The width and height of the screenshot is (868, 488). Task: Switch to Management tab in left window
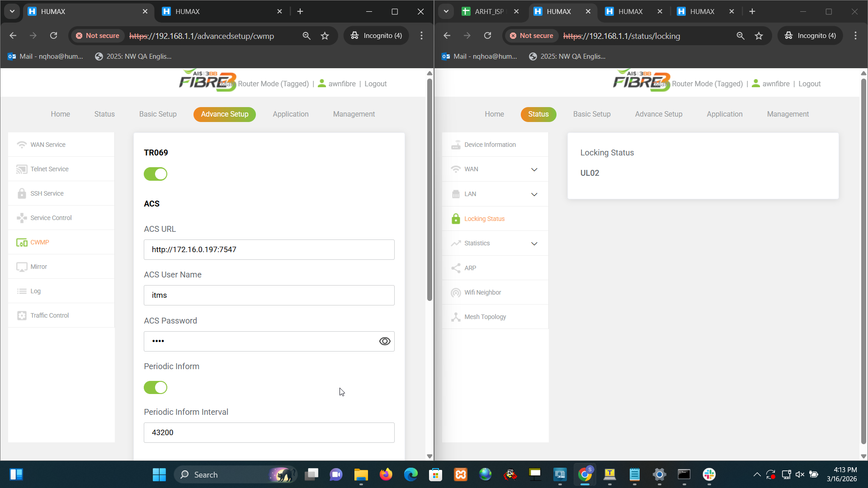[x=354, y=114]
